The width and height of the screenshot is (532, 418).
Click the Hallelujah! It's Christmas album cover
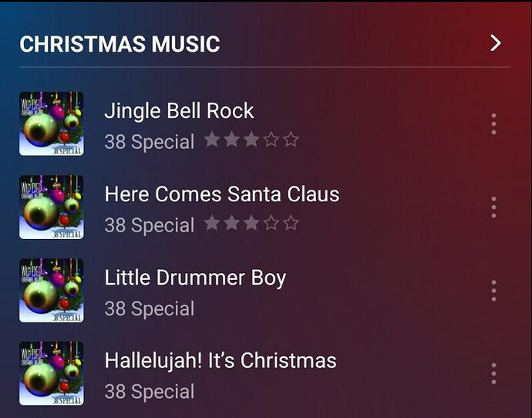[x=51, y=373]
